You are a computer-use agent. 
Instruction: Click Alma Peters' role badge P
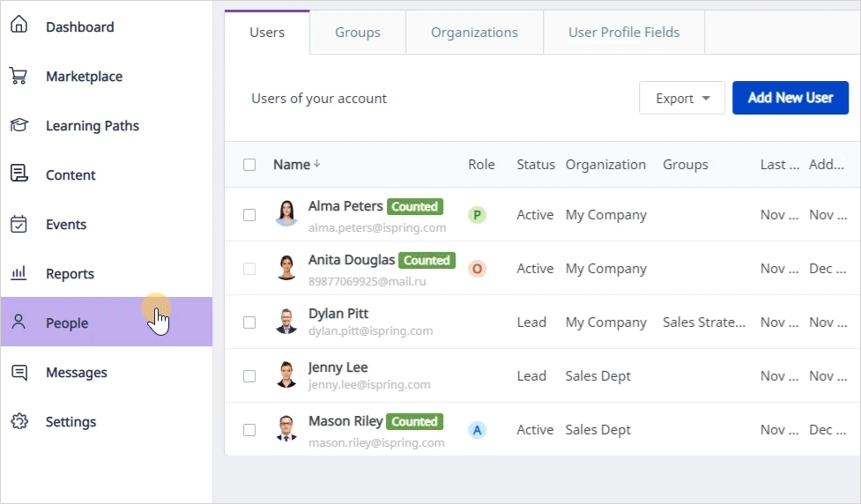[477, 215]
